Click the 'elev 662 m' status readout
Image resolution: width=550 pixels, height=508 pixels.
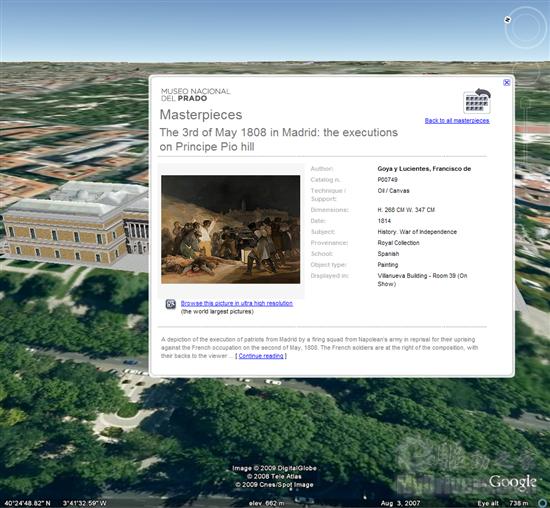click(x=266, y=503)
